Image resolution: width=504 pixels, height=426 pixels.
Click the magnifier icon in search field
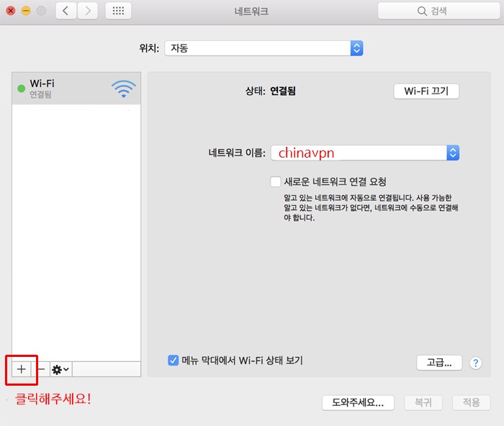pos(422,11)
